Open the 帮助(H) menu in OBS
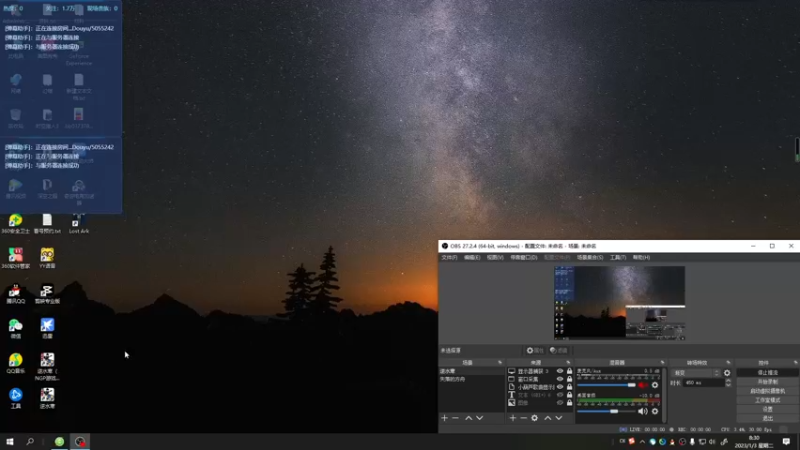The image size is (800, 450). point(641,258)
